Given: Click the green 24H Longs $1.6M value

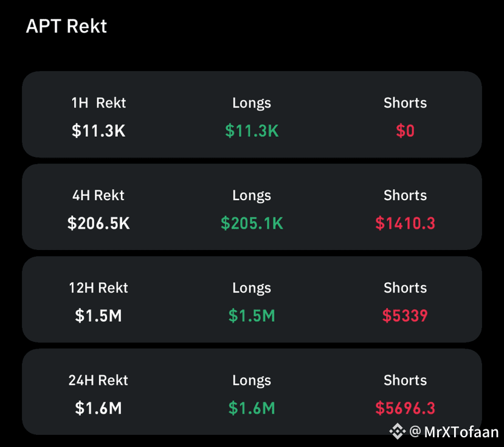Looking at the screenshot, I should [252, 408].
